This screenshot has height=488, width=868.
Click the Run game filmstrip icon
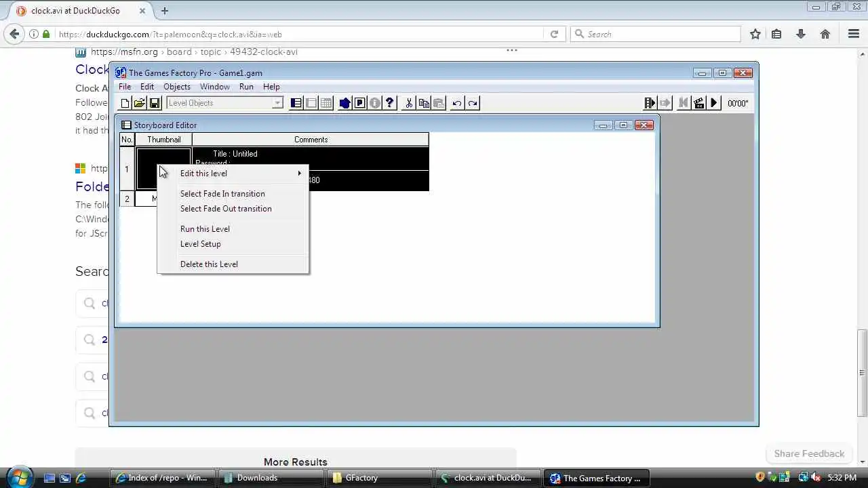pyautogui.click(x=650, y=103)
